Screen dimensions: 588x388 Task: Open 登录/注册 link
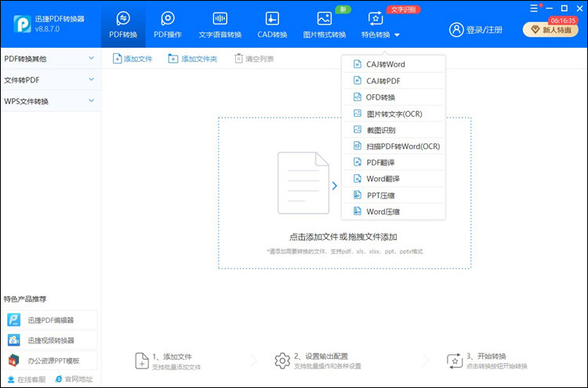click(x=485, y=30)
